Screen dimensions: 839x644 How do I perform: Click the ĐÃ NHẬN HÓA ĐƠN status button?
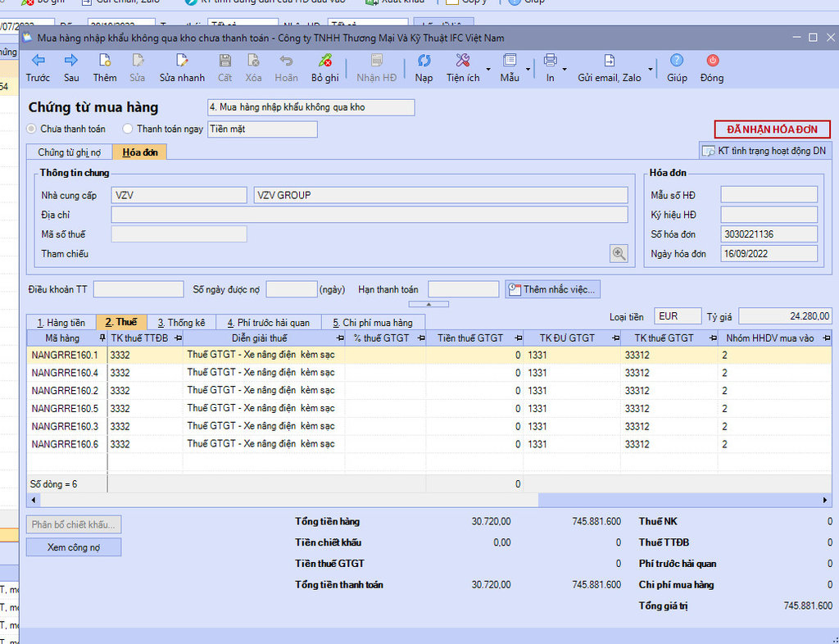coord(772,129)
